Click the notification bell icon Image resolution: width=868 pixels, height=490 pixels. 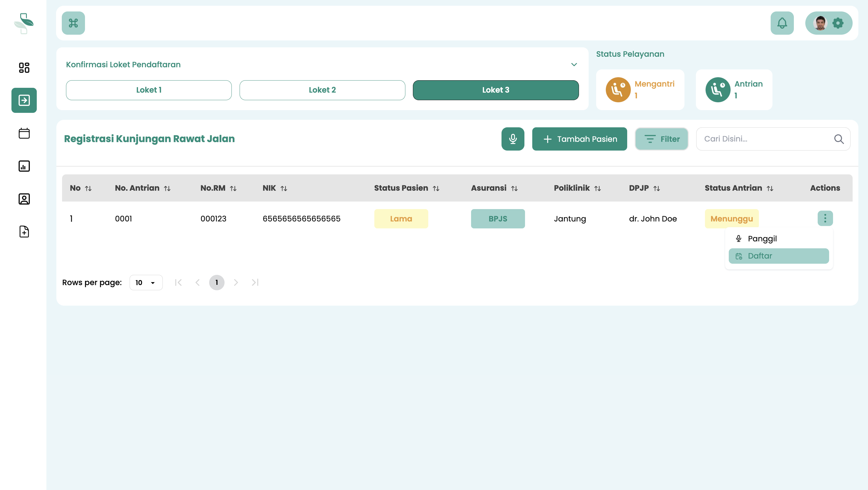(782, 23)
